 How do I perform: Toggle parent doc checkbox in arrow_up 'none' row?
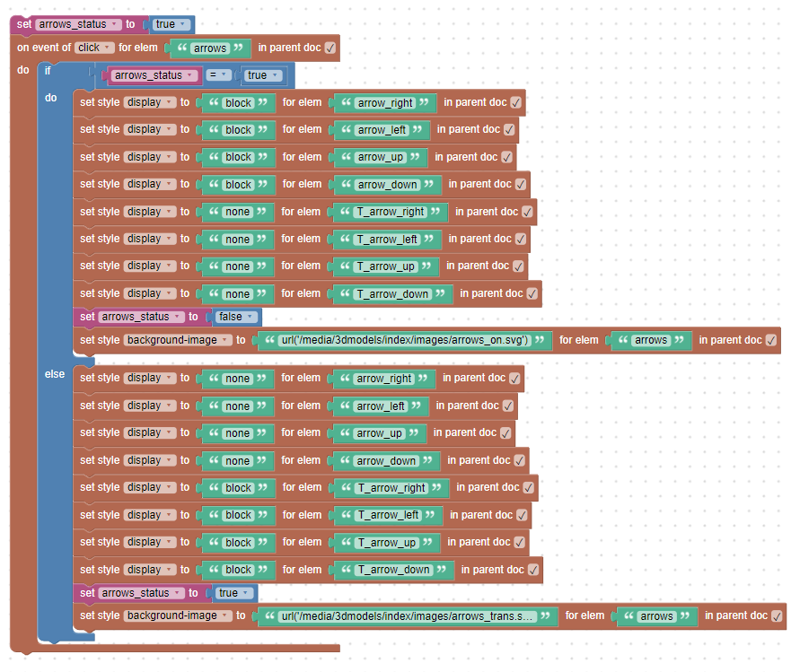(x=506, y=433)
